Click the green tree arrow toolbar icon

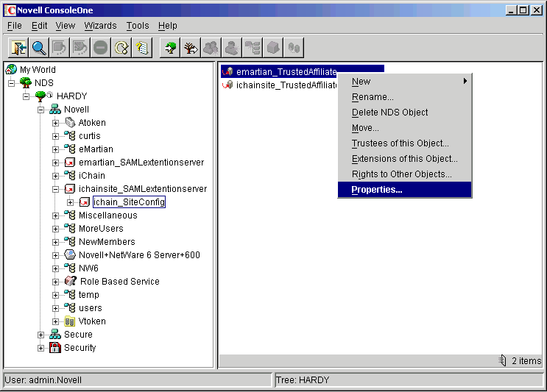click(170, 48)
